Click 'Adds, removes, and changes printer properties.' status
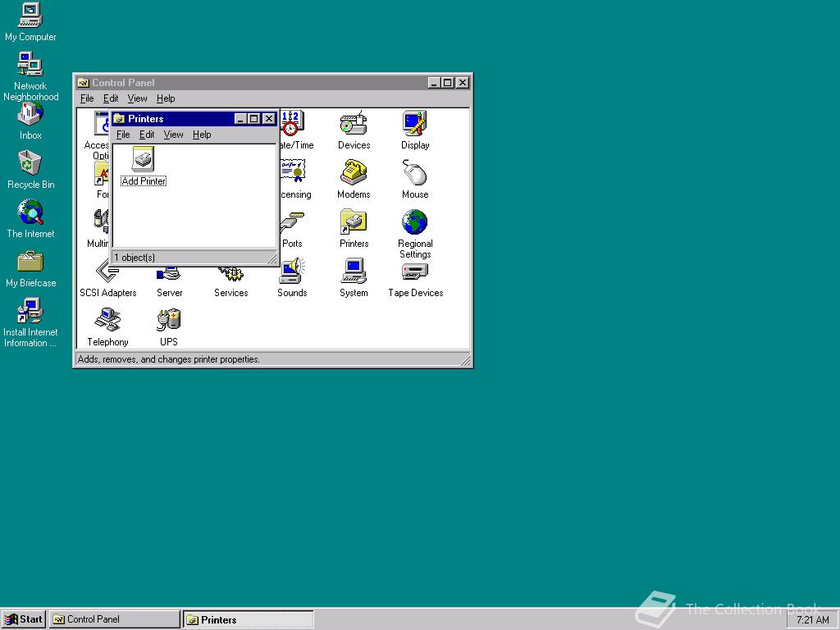Screen dimensions: 840x630 coord(169,359)
